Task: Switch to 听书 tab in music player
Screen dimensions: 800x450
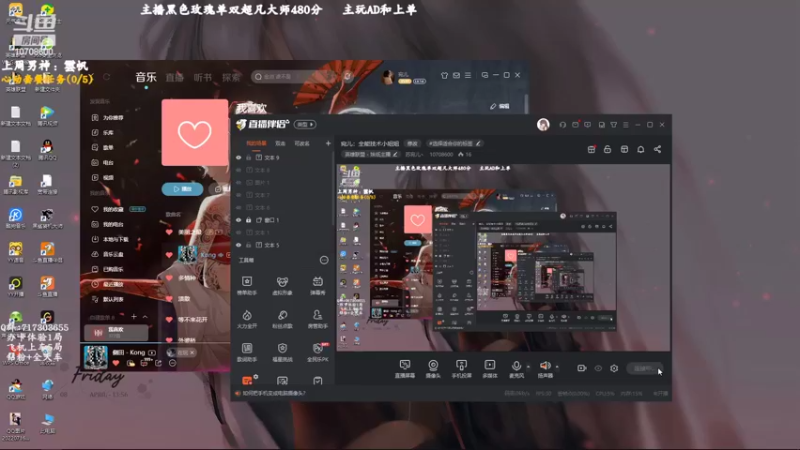Action: [203, 78]
